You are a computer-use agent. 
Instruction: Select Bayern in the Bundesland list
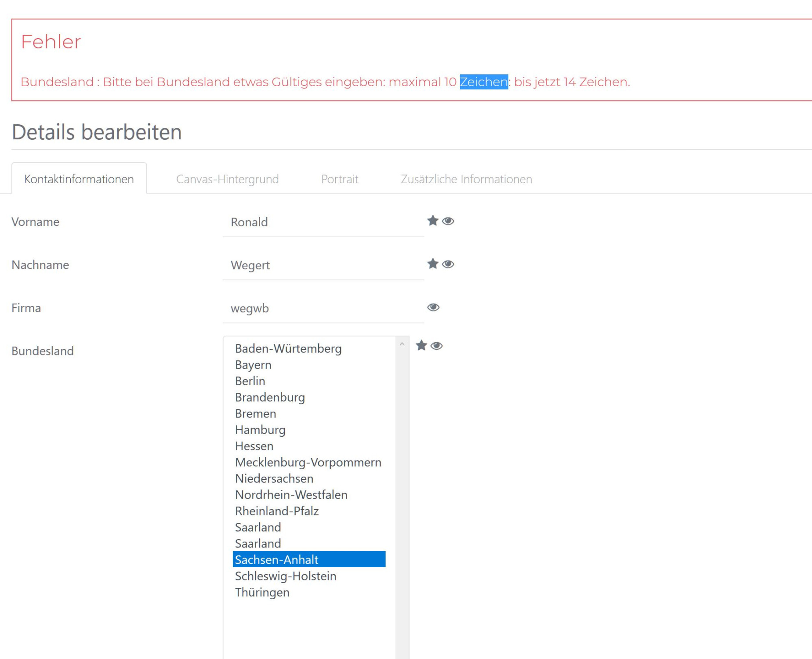coord(309,365)
